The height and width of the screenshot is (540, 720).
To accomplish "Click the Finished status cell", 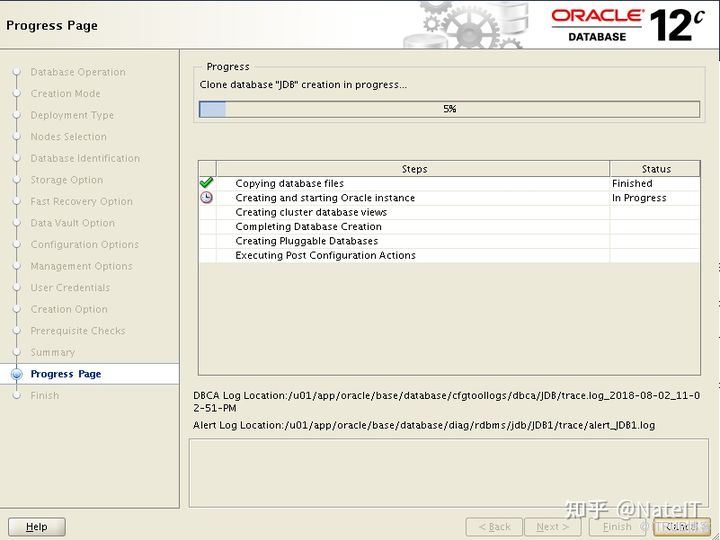I will click(655, 183).
